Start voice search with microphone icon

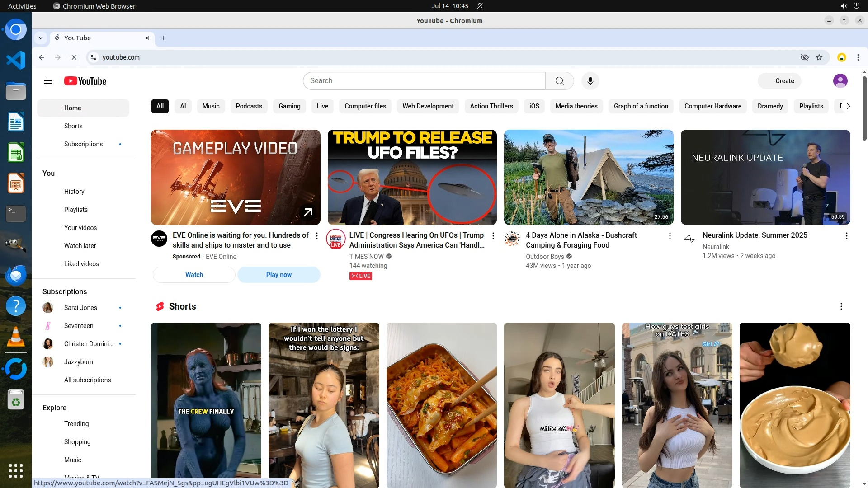click(x=590, y=81)
